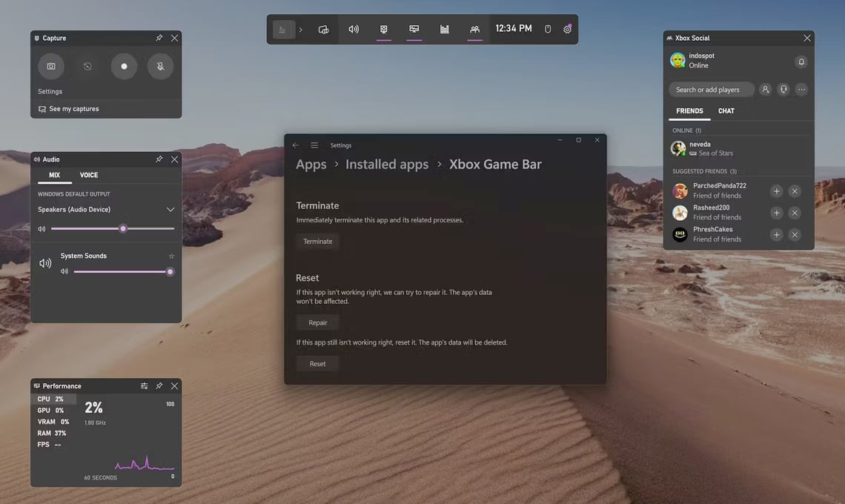Click the Terminate button
Screen dimensions: 845x504
coord(317,242)
